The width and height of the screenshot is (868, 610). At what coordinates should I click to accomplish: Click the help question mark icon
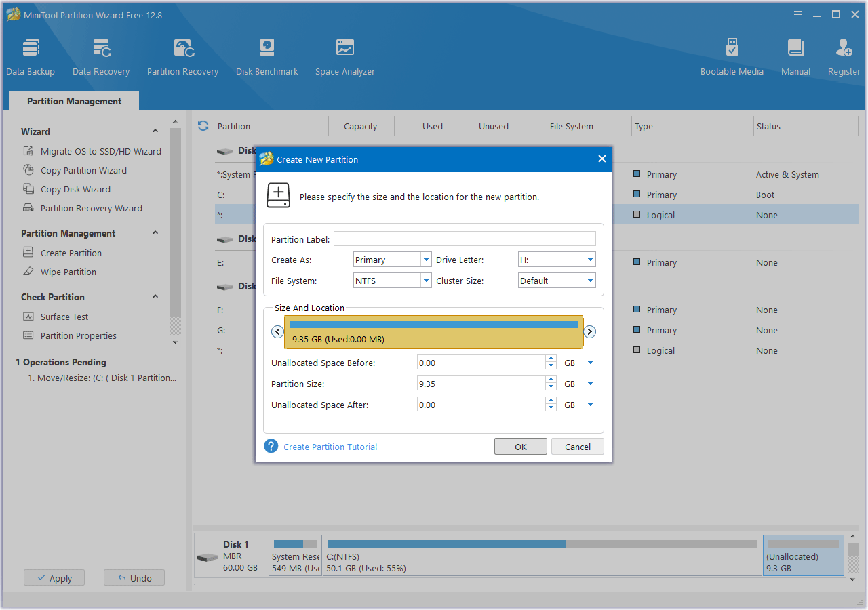click(x=271, y=446)
